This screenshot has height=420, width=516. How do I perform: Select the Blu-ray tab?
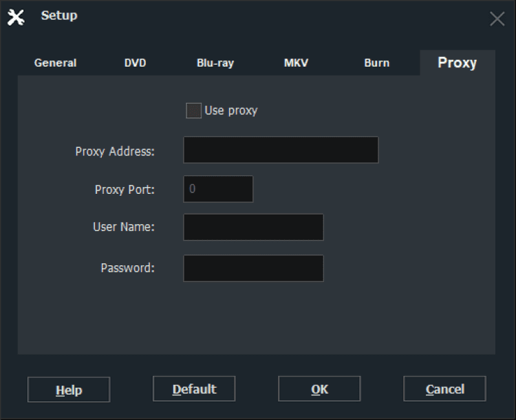click(215, 63)
